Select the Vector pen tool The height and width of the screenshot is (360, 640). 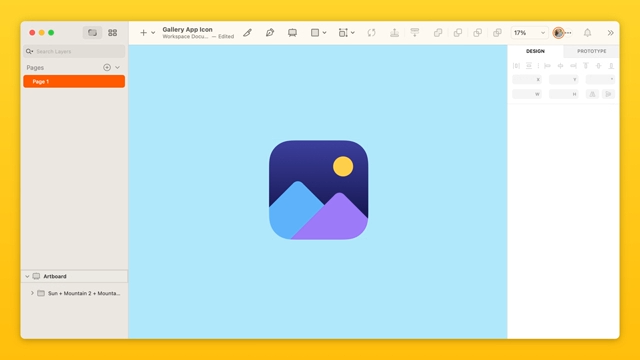(x=270, y=33)
